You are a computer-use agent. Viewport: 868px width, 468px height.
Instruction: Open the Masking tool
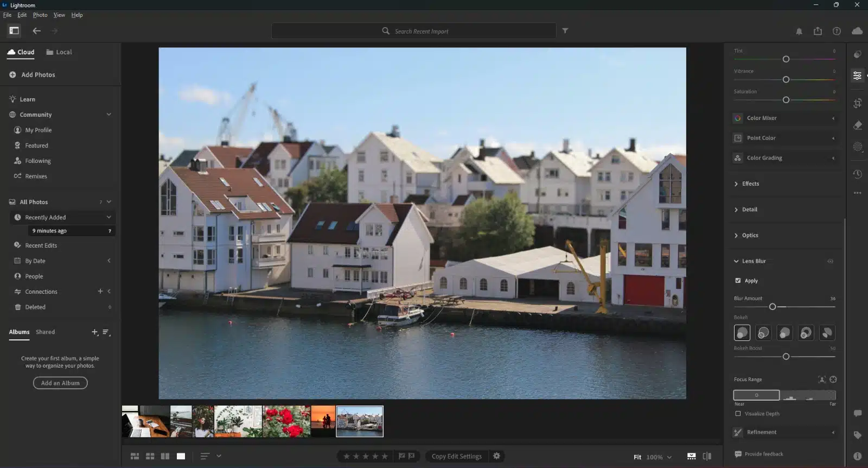(x=857, y=147)
